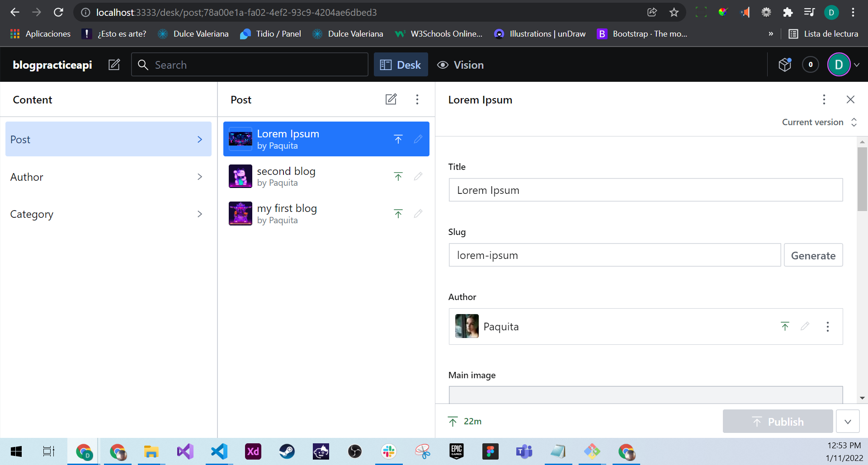Open the W3Schools Online bookmark

[x=439, y=33]
